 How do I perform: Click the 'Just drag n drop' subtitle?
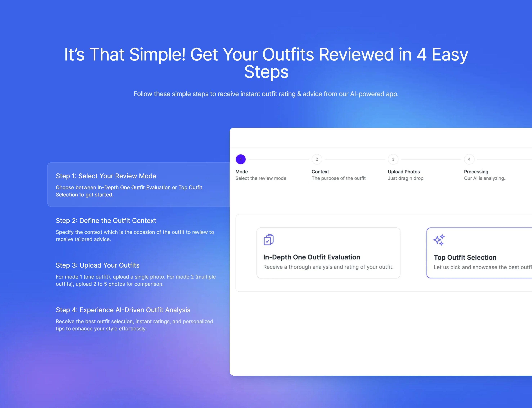(x=405, y=178)
